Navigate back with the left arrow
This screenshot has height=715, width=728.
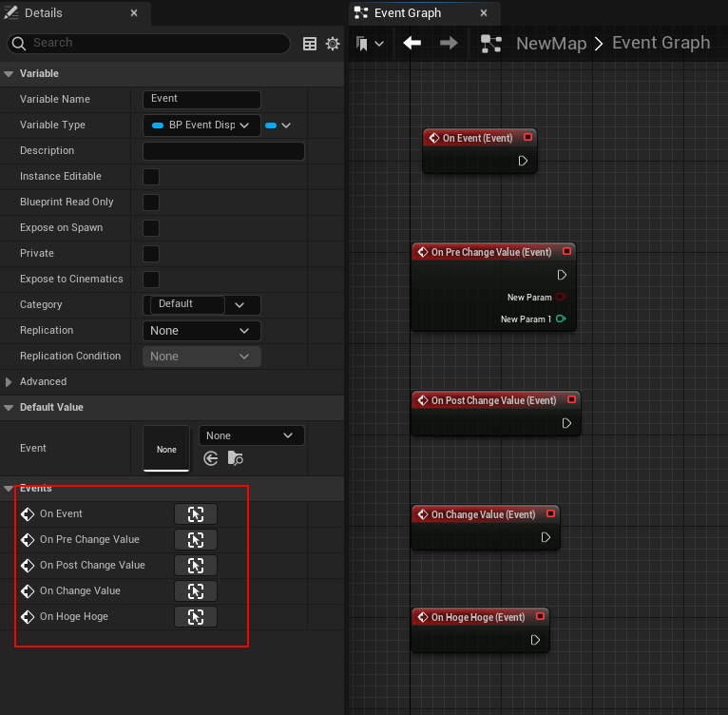[x=412, y=44]
